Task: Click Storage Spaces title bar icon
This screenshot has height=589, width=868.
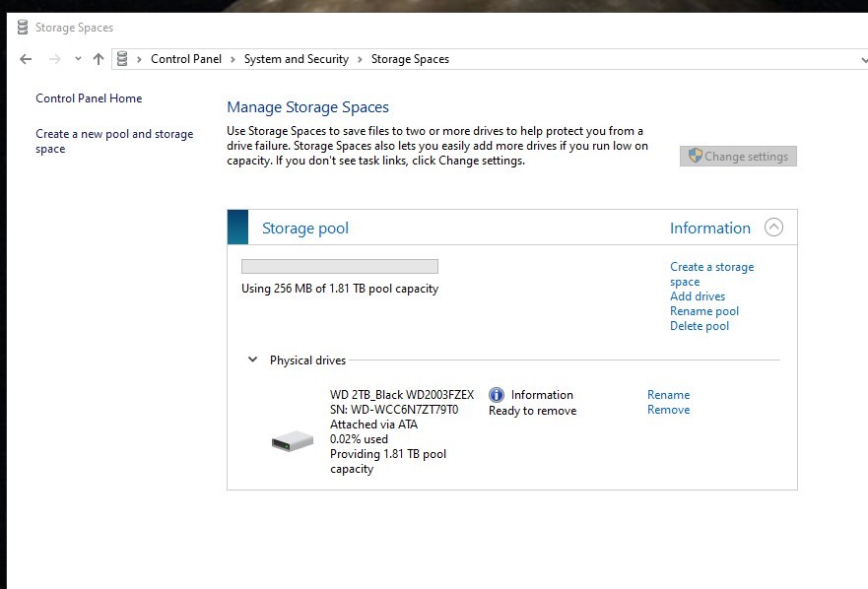Action: click(x=23, y=28)
